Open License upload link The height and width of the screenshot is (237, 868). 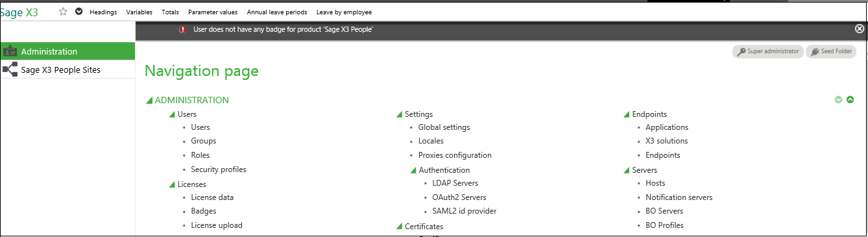click(x=217, y=225)
